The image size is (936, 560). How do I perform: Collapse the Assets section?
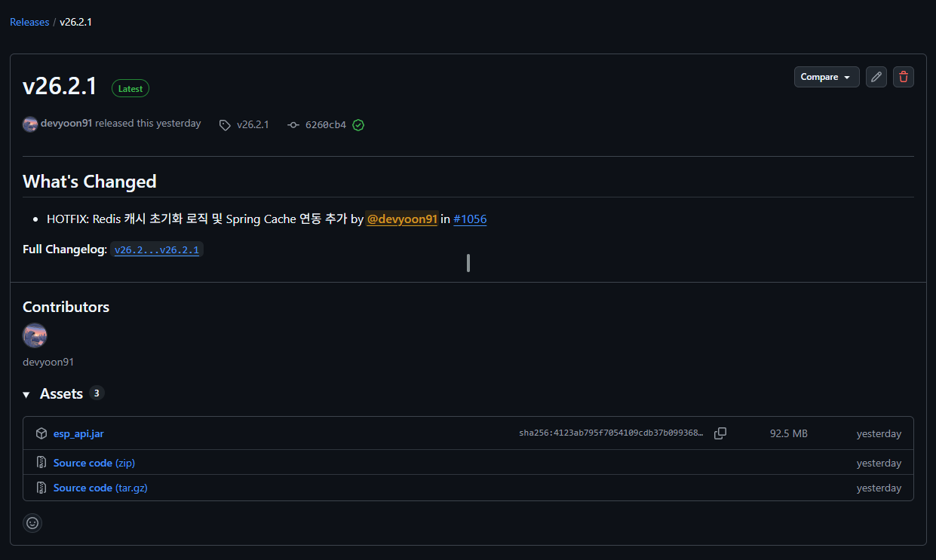(x=26, y=394)
